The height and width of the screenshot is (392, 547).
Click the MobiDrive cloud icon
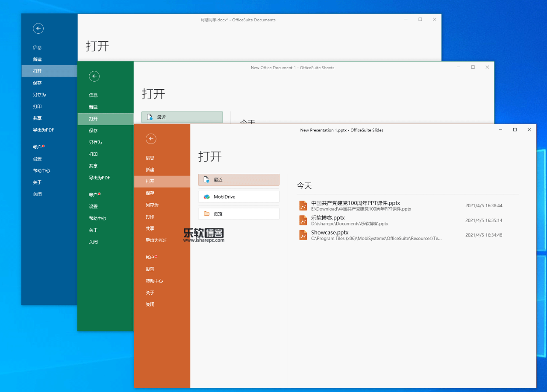click(207, 197)
